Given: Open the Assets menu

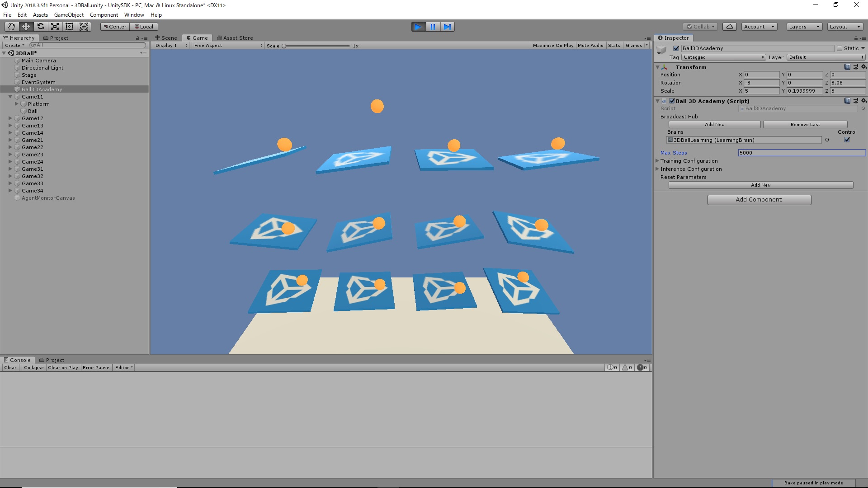Looking at the screenshot, I should pyautogui.click(x=40, y=15).
